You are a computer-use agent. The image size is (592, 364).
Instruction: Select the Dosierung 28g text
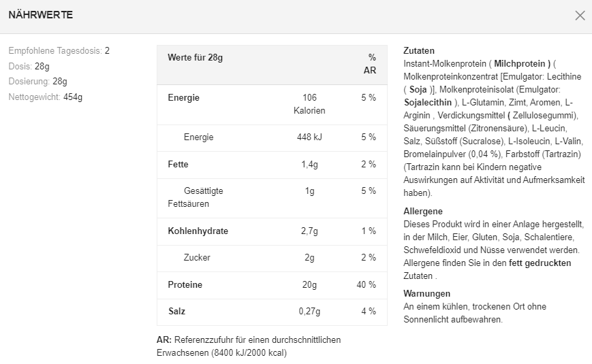pyautogui.click(x=37, y=82)
